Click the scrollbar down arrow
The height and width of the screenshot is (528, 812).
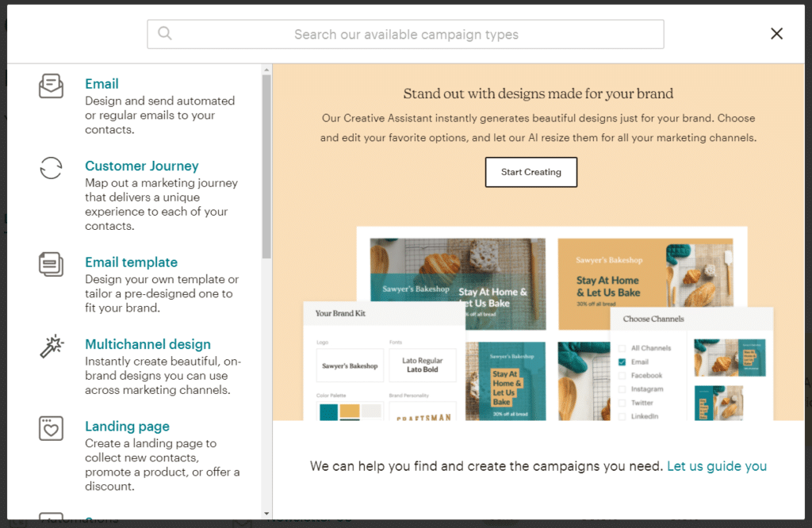pos(266,514)
